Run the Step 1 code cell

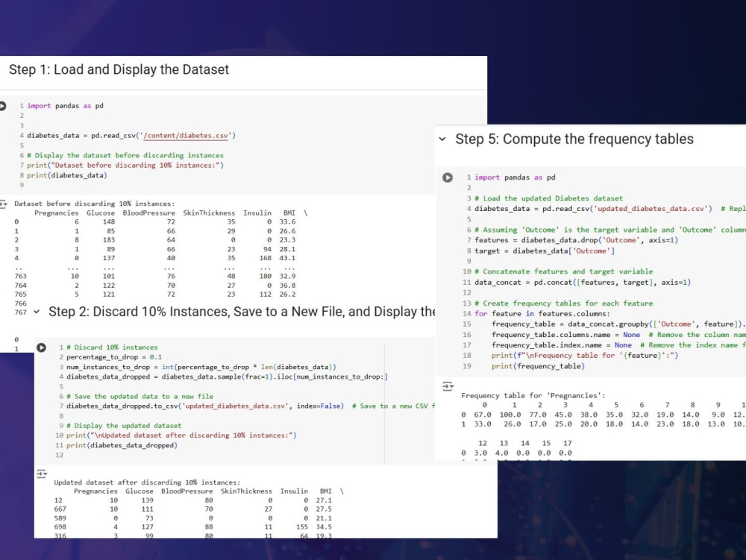[2, 106]
